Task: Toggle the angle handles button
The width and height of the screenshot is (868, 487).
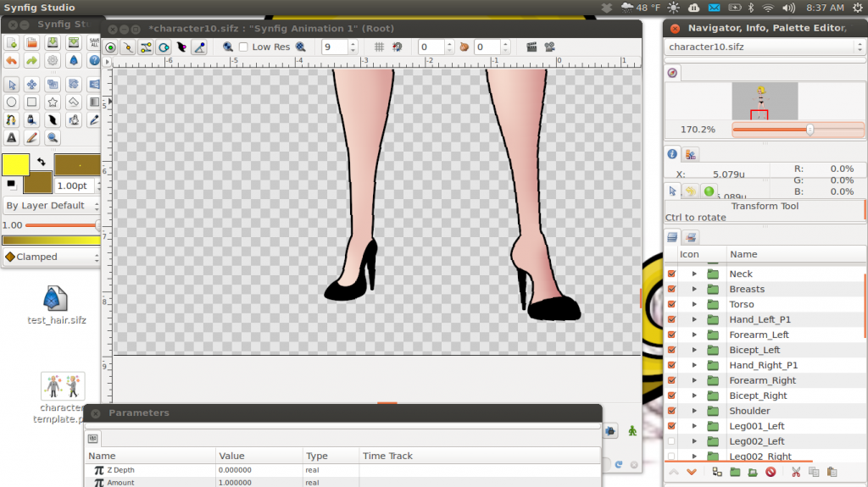Action: click(200, 47)
